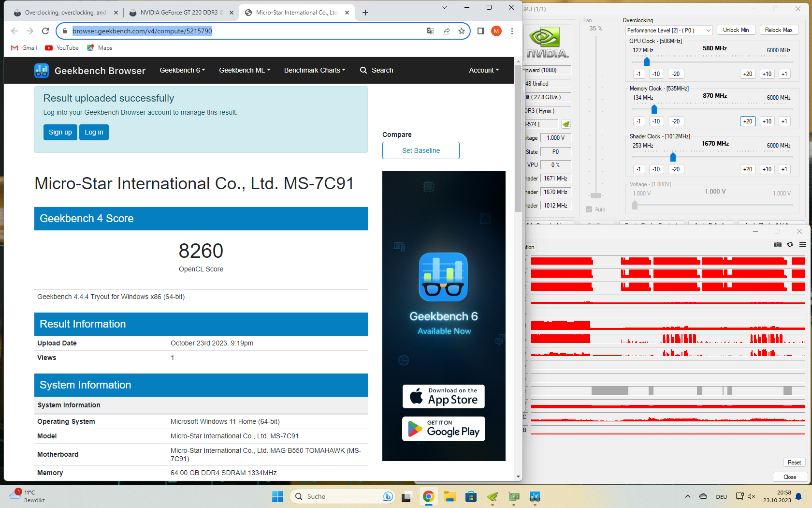Open NVIDIA Inspector taskbar icon
The width and height of the screenshot is (812, 508).
[x=493, y=496]
